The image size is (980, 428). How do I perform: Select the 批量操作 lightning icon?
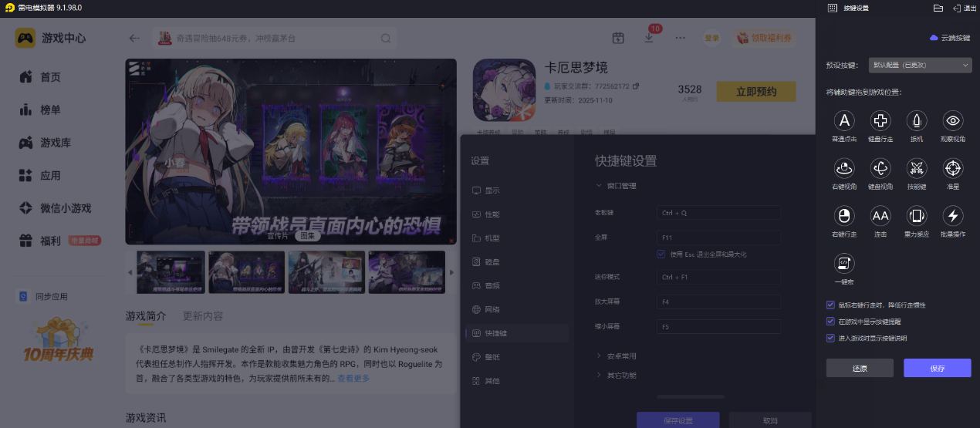(953, 215)
